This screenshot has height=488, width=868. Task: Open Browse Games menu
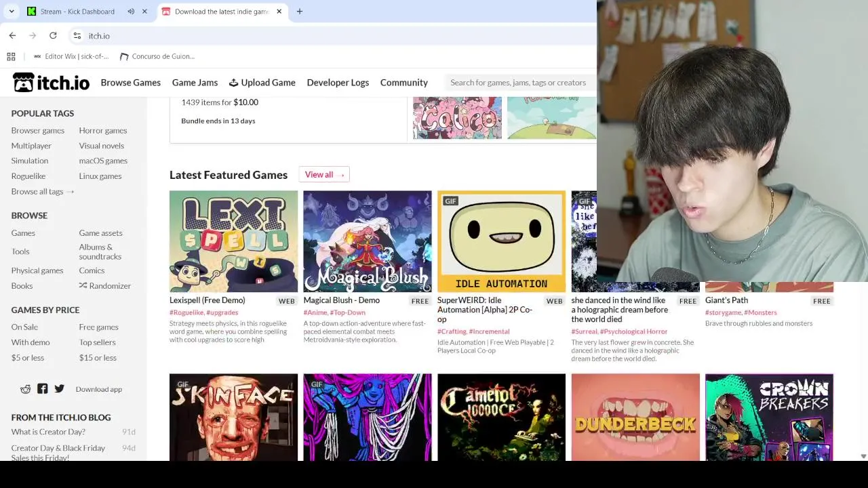(x=131, y=83)
